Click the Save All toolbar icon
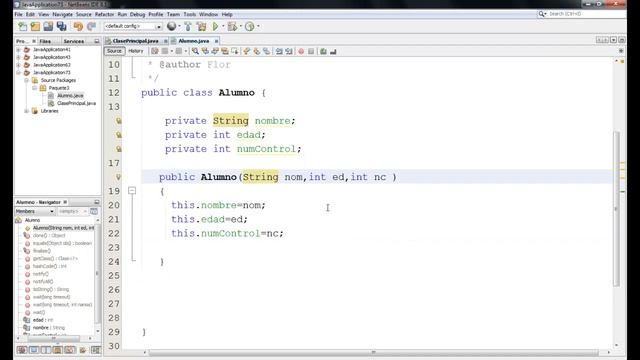 (62, 27)
